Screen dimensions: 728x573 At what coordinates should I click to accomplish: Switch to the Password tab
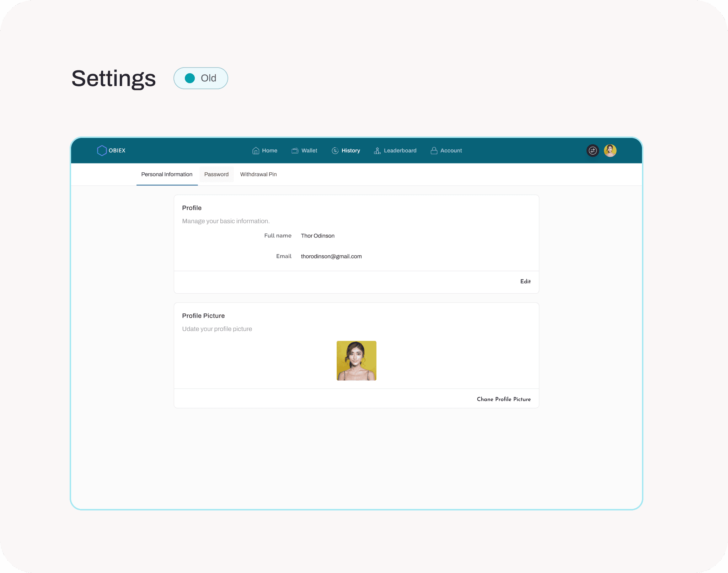pos(216,175)
